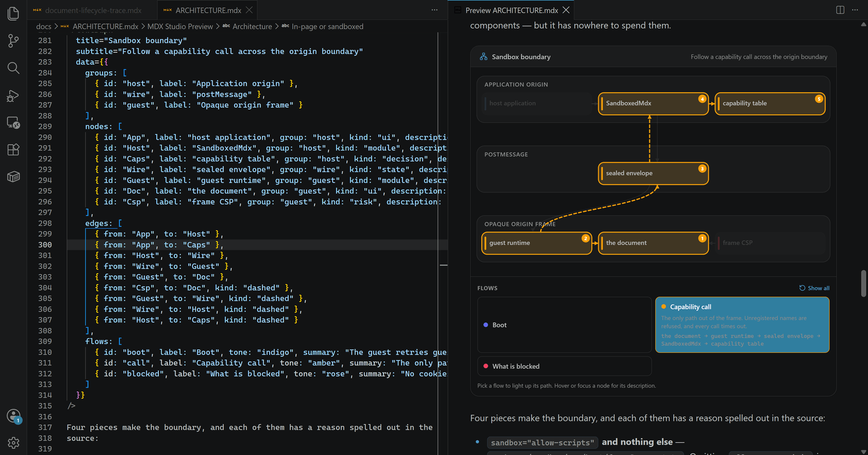Open preview group More Actions menu
This screenshot has height=455, width=868.
point(855,10)
